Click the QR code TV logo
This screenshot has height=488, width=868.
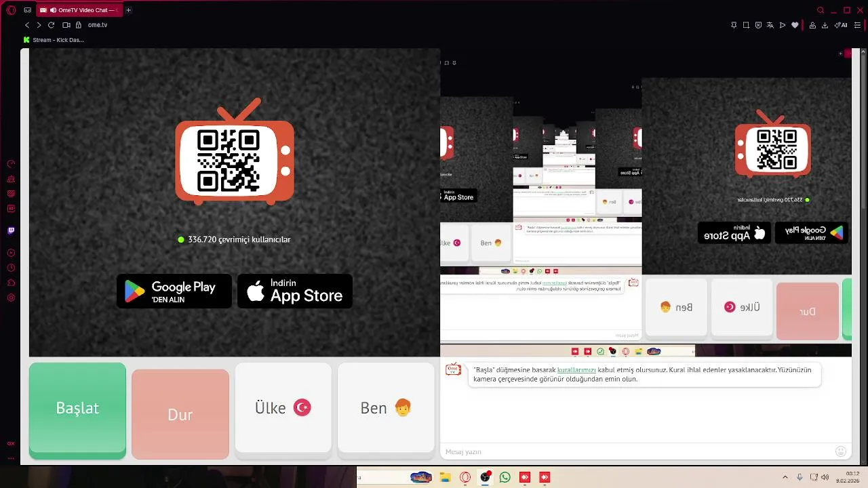235,152
